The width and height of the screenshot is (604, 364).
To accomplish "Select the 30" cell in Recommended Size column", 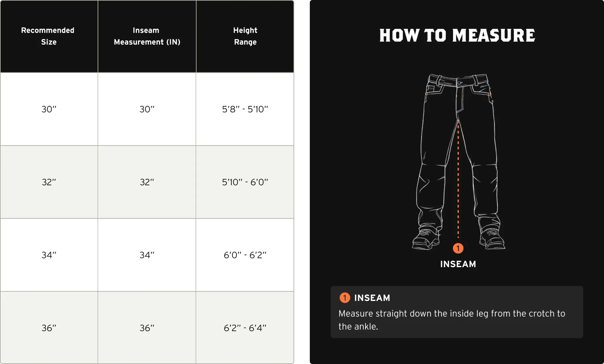I will pos(49,109).
